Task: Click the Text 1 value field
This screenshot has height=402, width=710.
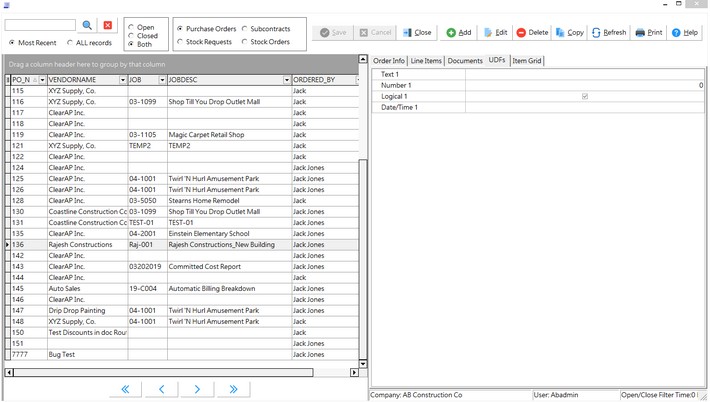Action: coord(585,74)
